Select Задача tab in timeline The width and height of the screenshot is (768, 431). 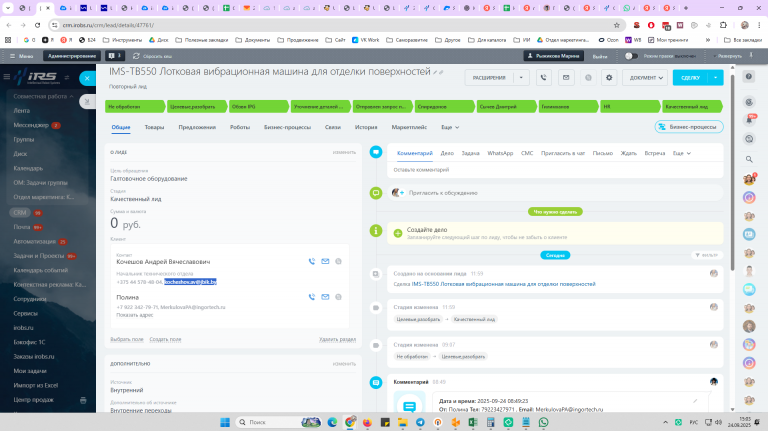(x=470, y=153)
